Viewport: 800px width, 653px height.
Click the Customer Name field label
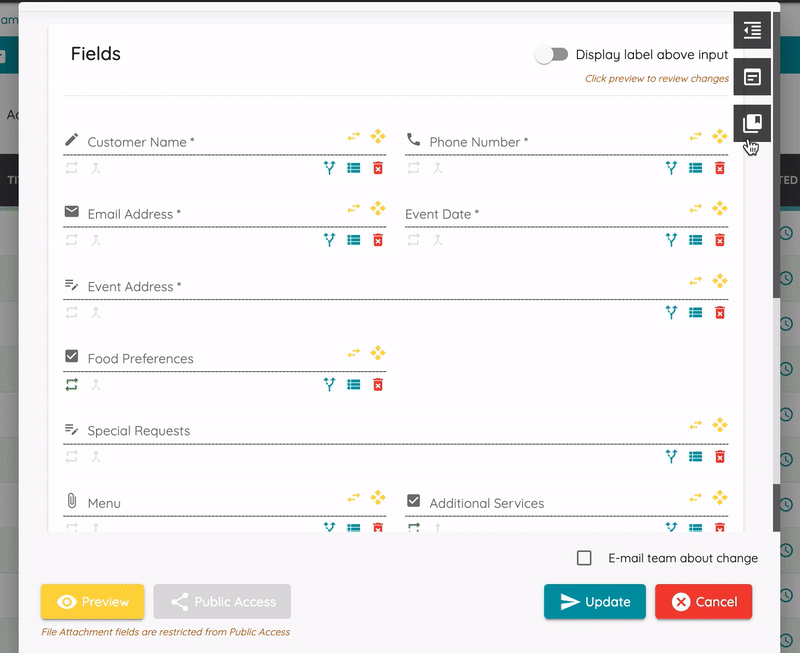click(x=141, y=142)
